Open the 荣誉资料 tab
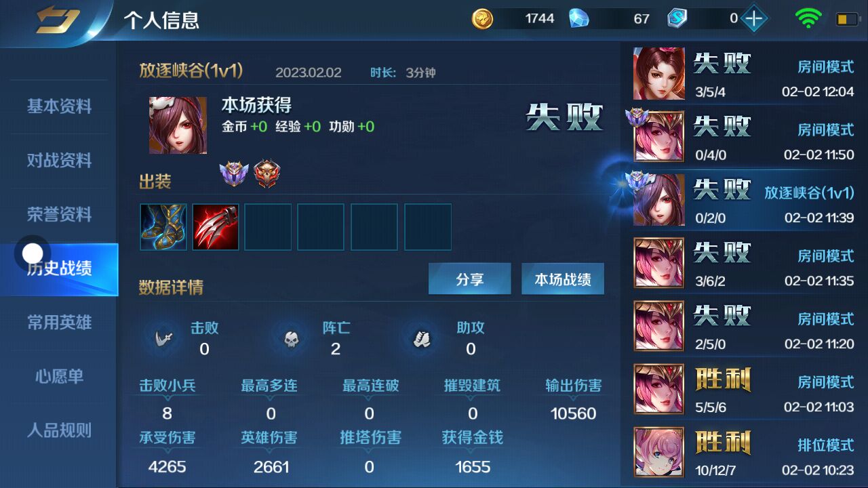The height and width of the screenshot is (488, 868). tap(59, 215)
